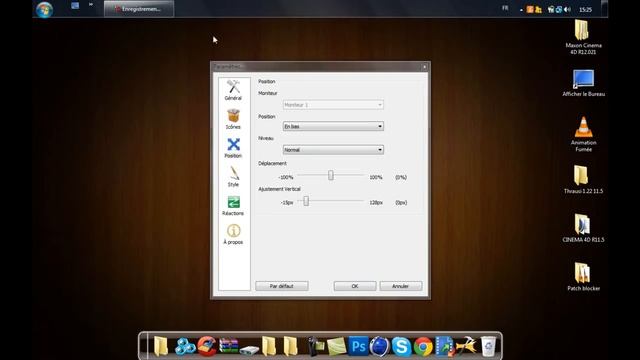Click the Par défaut button
Screen dimensions: 640x360
click(x=282, y=286)
